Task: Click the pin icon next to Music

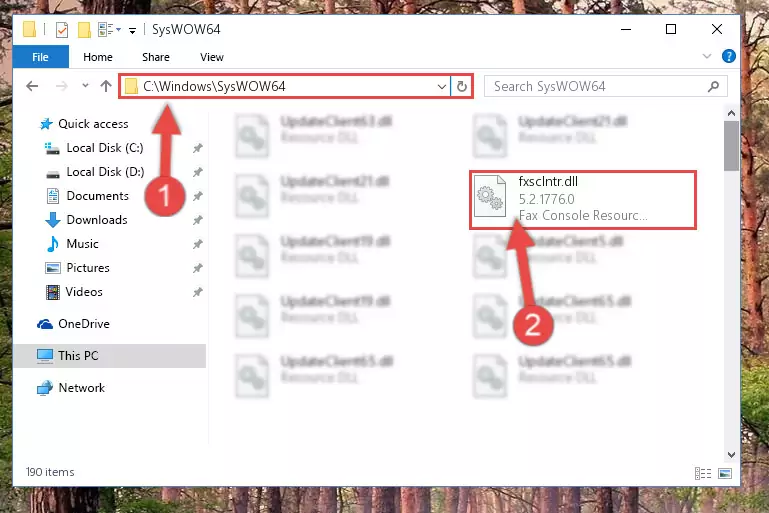Action: point(198,244)
